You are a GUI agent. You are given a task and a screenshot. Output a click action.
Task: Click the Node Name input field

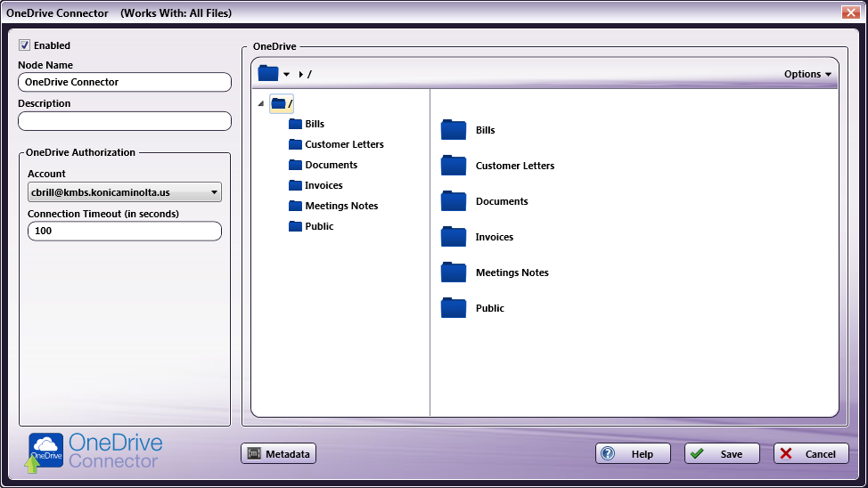pyautogui.click(x=125, y=82)
